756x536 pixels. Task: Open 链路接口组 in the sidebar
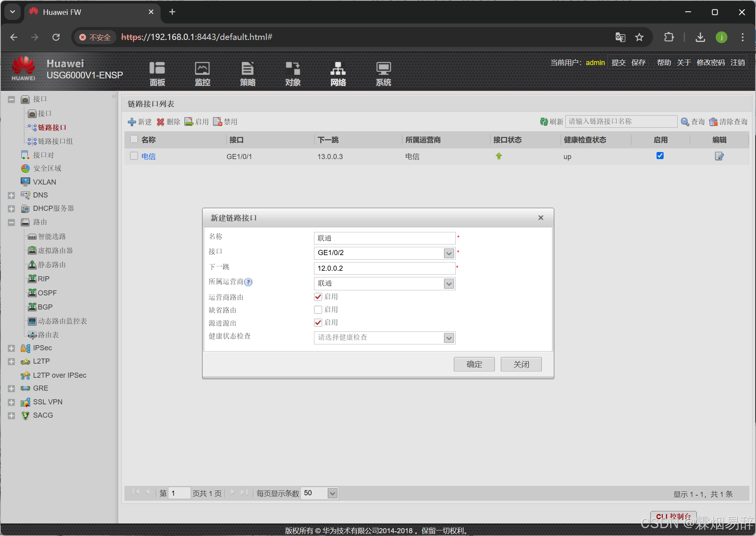pyautogui.click(x=55, y=141)
